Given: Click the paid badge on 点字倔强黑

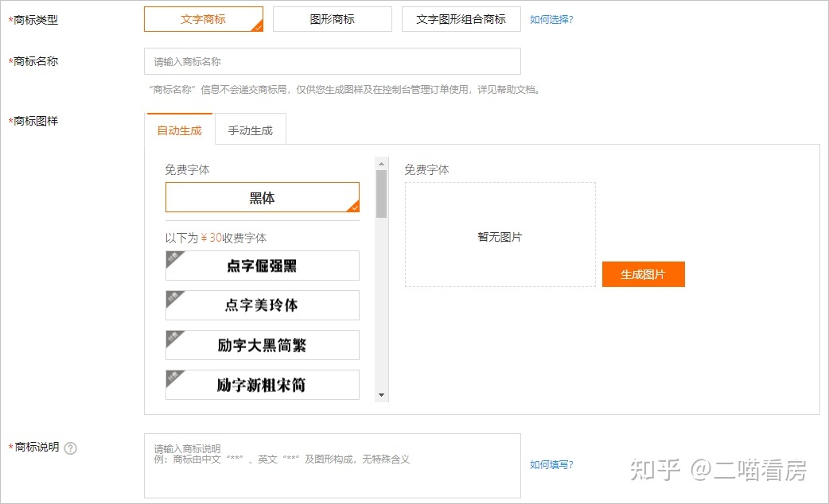Looking at the screenshot, I should click(x=173, y=258).
